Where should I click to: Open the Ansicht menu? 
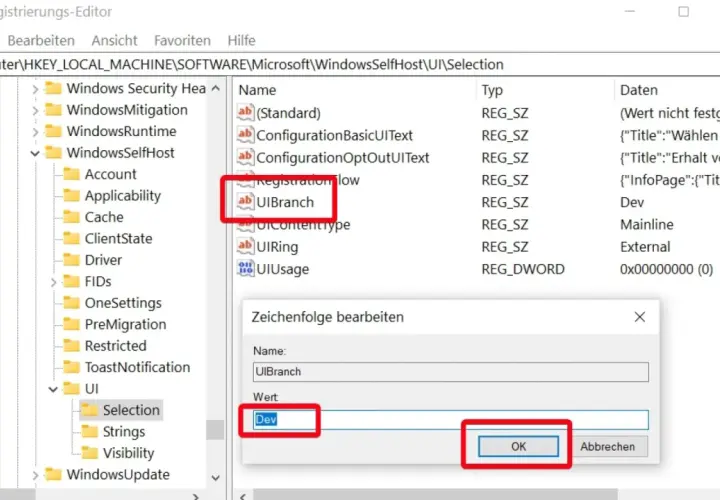[x=114, y=40]
